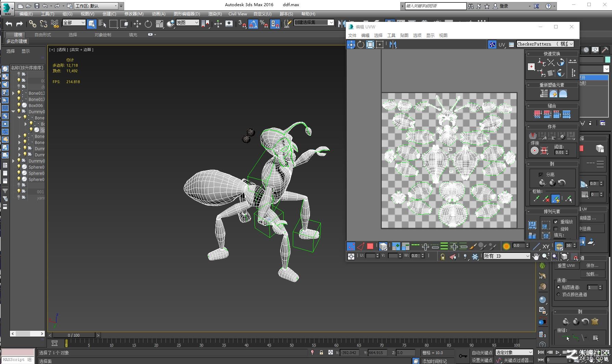The image size is (612, 364).
Task: Enable Polygon sub-object mode in UVW editor
Action: (x=370, y=246)
